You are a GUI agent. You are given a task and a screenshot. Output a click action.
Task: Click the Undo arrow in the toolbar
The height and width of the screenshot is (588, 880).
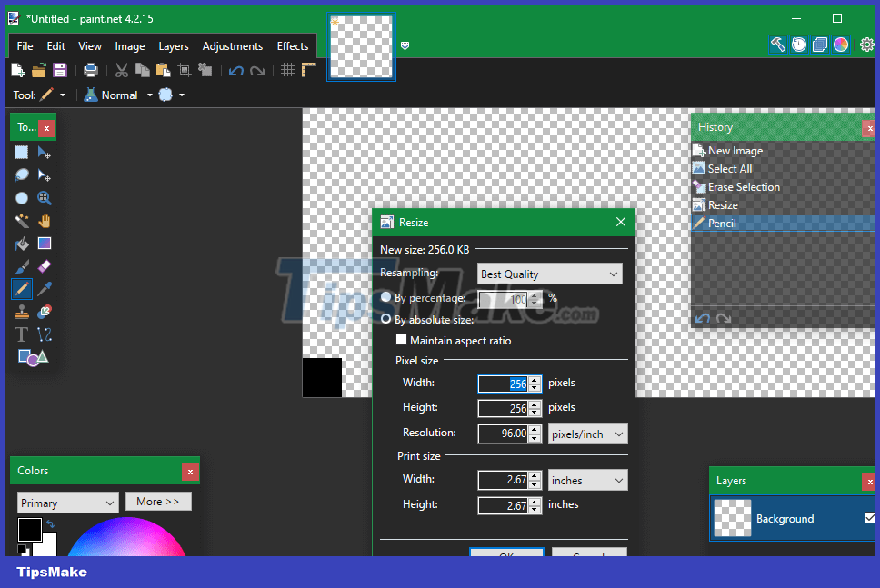(235, 69)
